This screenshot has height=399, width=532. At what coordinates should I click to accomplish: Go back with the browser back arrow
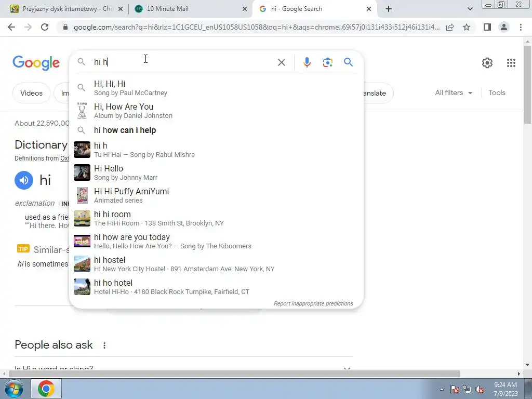click(11, 27)
